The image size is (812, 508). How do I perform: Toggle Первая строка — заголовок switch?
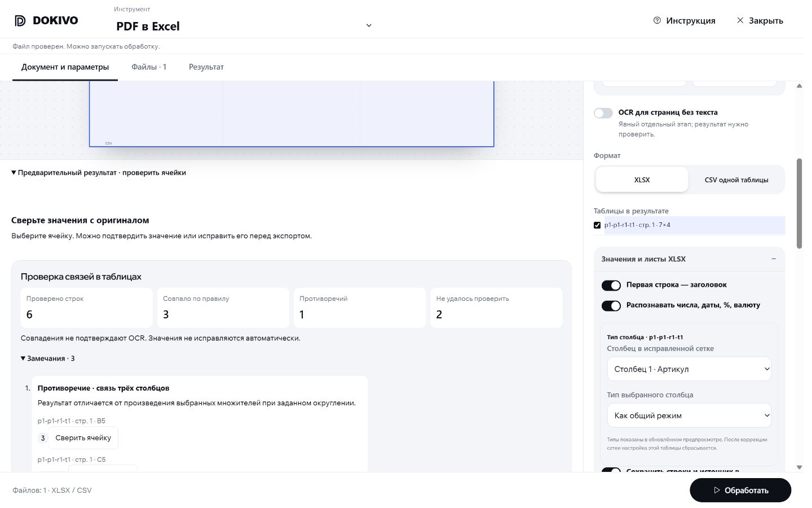click(611, 286)
